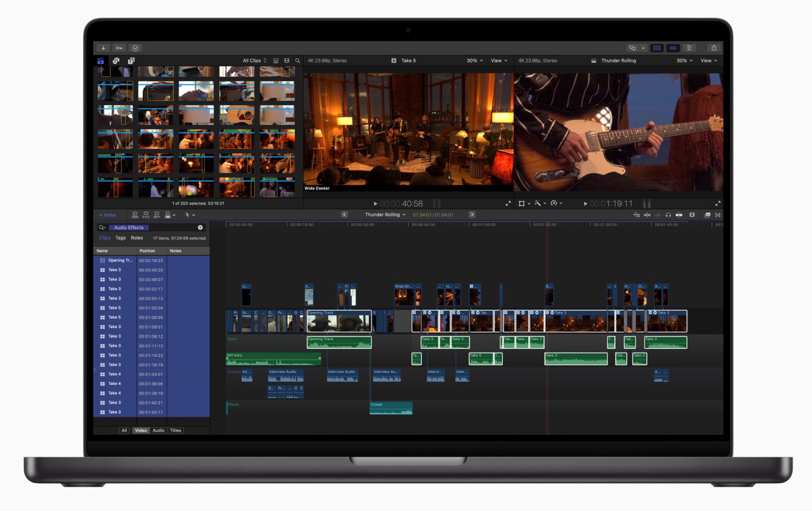Open the Transitions browser icon
Image resolution: width=812 pixels, height=511 pixels.
coord(718,215)
